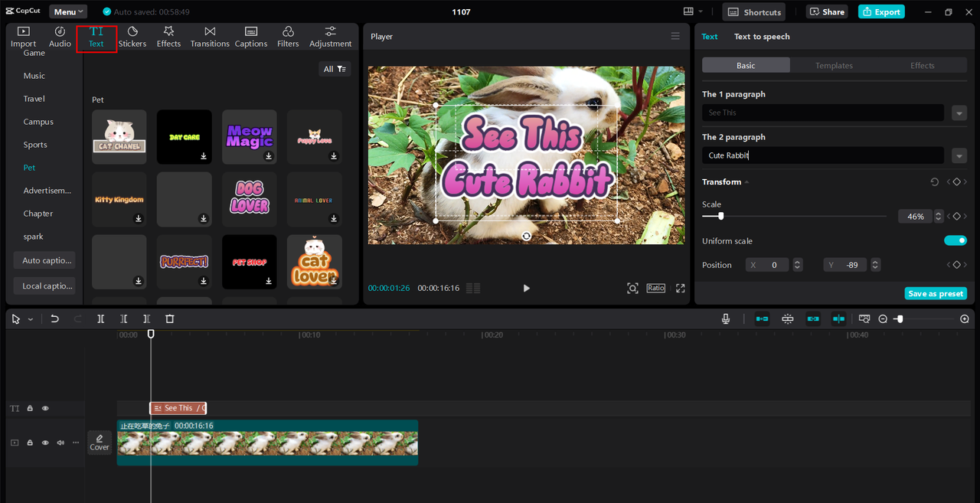
Task: Open the All filter dropdown
Action: point(335,69)
